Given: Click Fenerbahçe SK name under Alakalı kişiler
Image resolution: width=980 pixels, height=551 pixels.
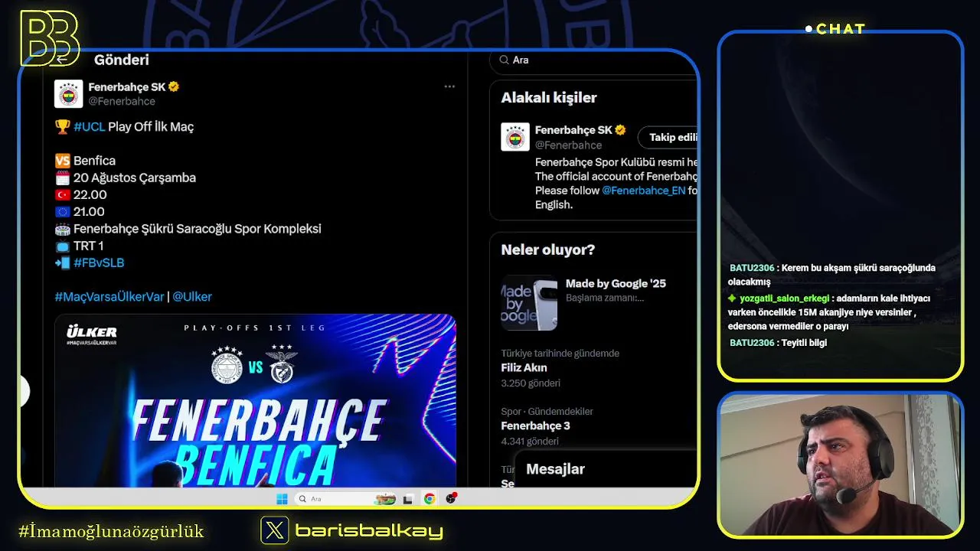Looking at the screenshot, I should pos(574,130).
